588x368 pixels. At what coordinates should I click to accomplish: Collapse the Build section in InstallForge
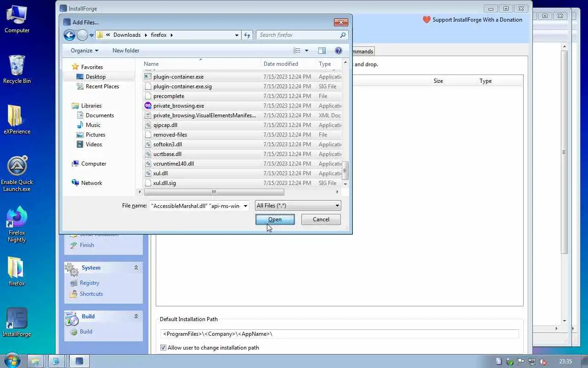[136, 316]
